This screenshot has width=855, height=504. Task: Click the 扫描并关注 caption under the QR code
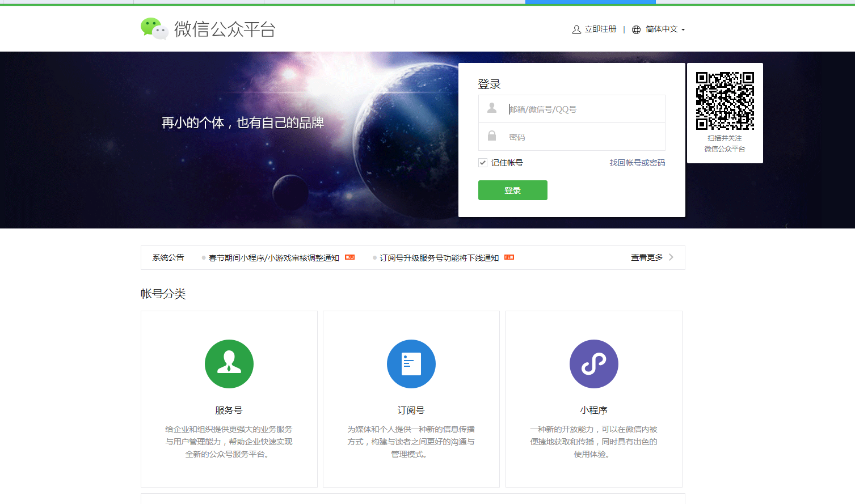tap(725, 138)
